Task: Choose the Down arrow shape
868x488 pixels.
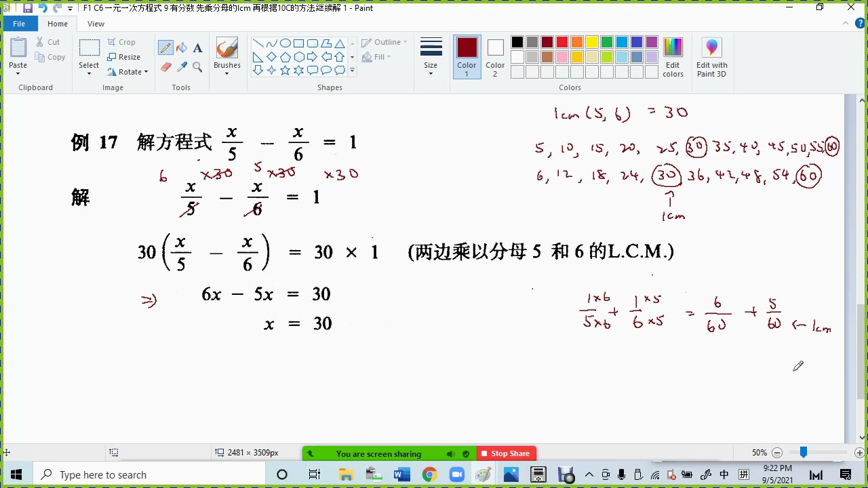Action: [x=258, y=70]
